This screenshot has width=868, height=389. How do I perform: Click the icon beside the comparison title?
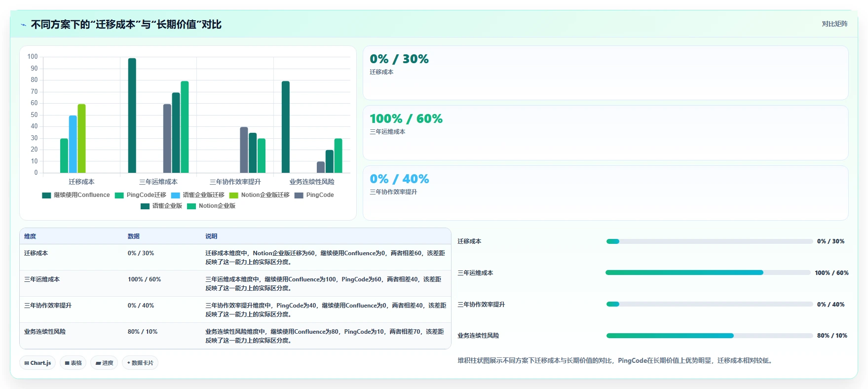pyautogui.click(x=23, y=25)
